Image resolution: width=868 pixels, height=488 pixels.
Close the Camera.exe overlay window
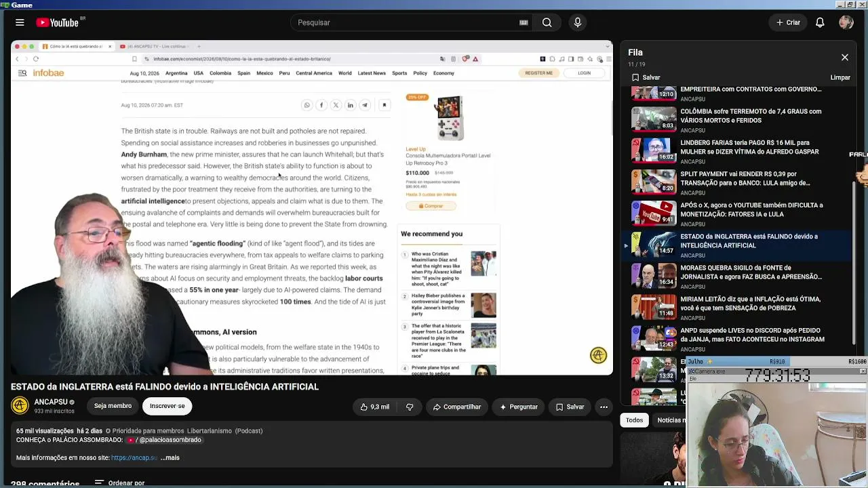(863, 371)
